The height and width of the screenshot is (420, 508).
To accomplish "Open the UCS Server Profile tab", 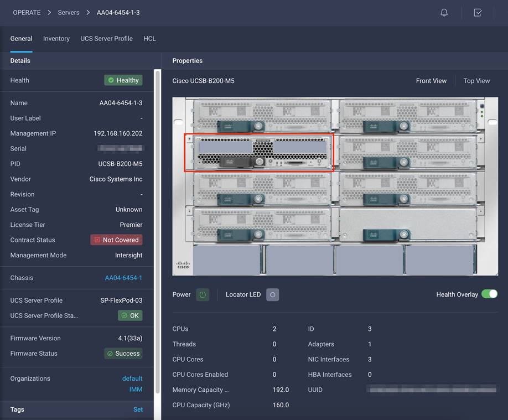I will coord(106,39).
